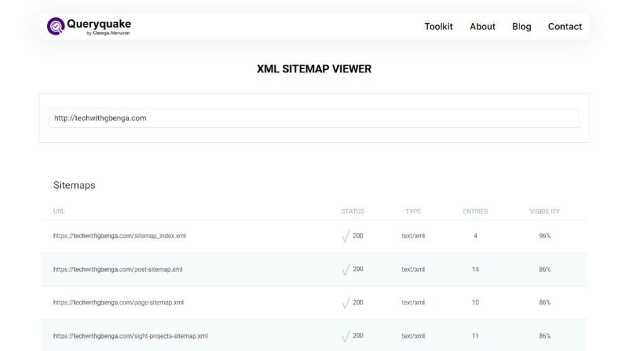Image resolution: width=644 pixels, height=351 pixels.
Task: Open the sight-projects-sitemap.xml URL
Action: 131,336
